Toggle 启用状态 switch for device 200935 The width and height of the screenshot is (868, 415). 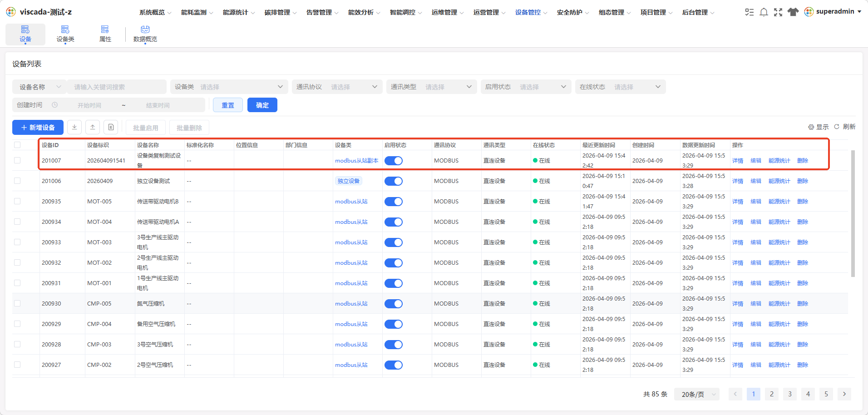click(394, 202)
